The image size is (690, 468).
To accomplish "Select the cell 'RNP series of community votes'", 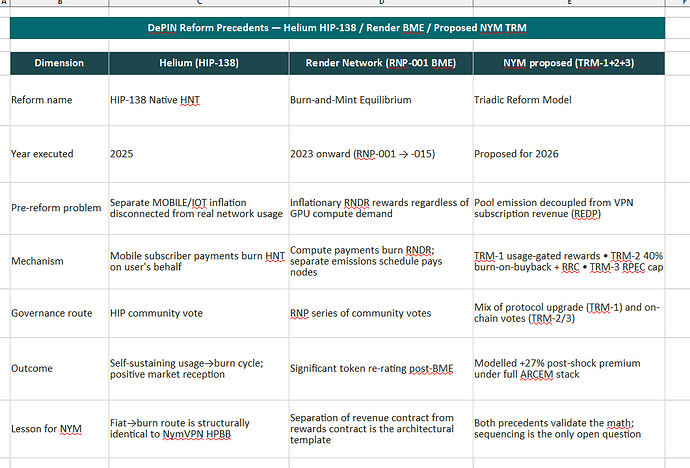I will (x=381, y=313).
